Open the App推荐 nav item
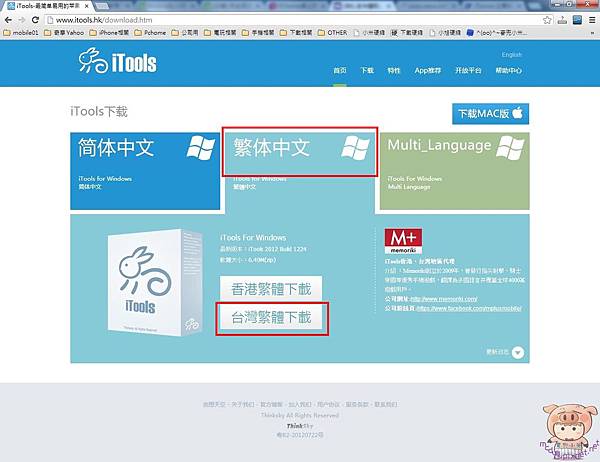This screenshot has width=600, height=462. (x=427, y=70)
